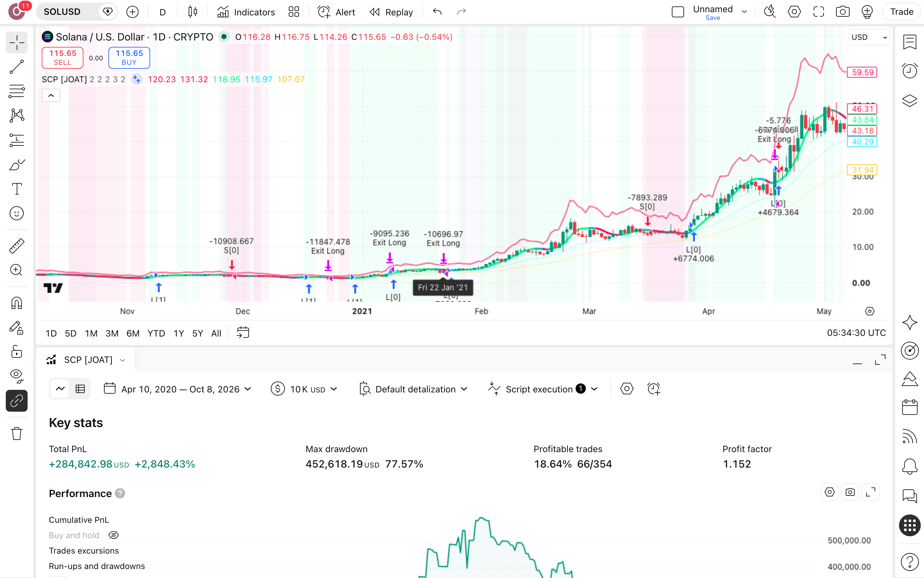Select the brush drawing tool
This screenshot has width=924, height=578.
point(17,165)
